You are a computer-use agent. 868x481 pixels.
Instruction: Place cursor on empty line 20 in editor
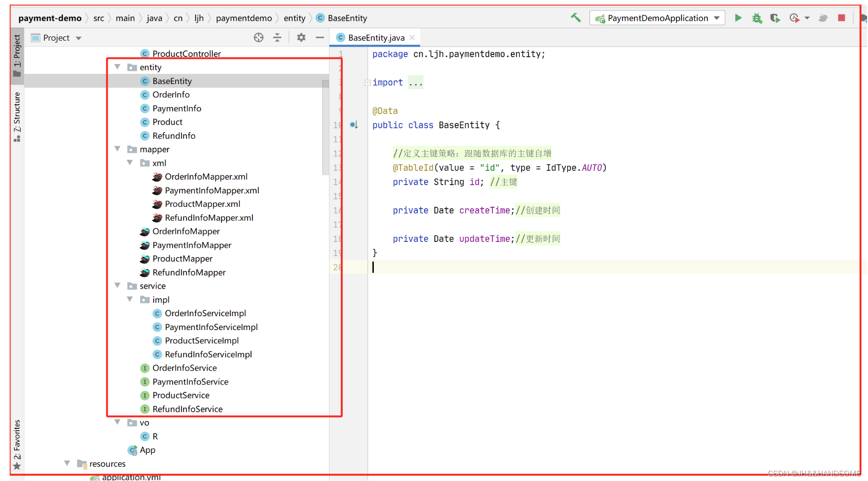coord(614,267)
